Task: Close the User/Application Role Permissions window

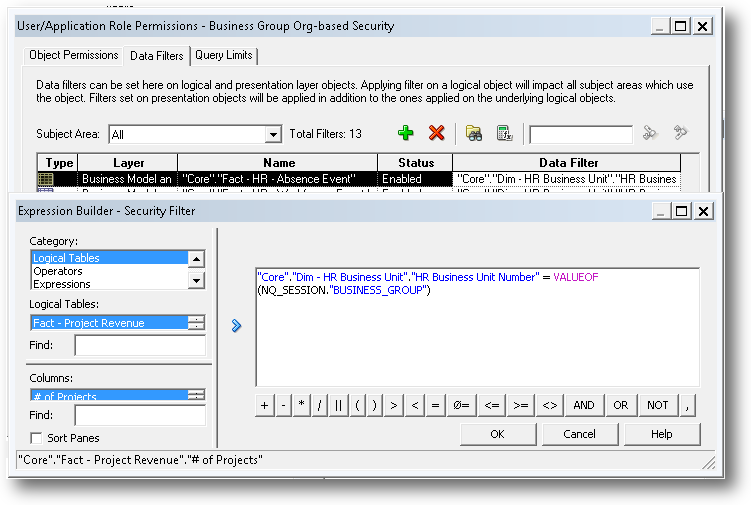Action: click(x=702, y=26)
